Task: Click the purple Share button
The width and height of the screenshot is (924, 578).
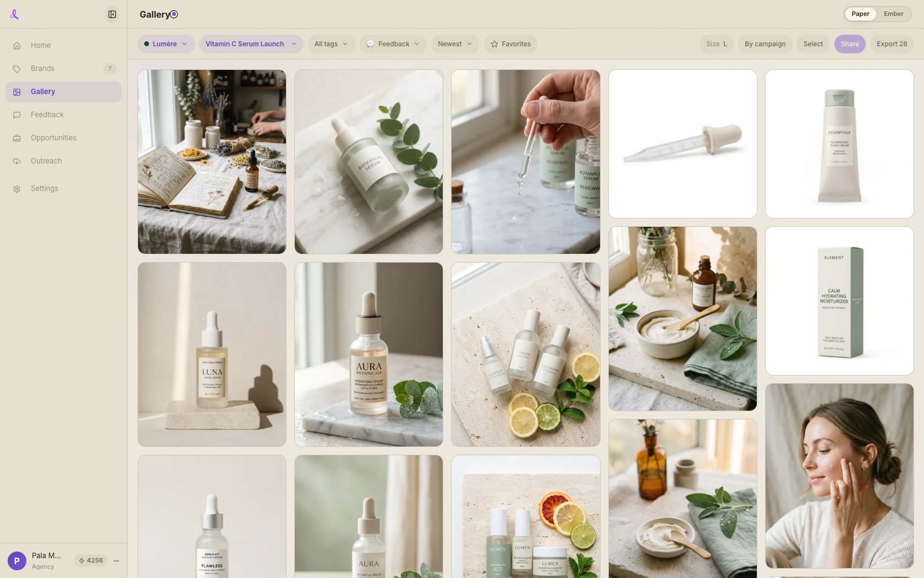Action: [x=850, y=44]
